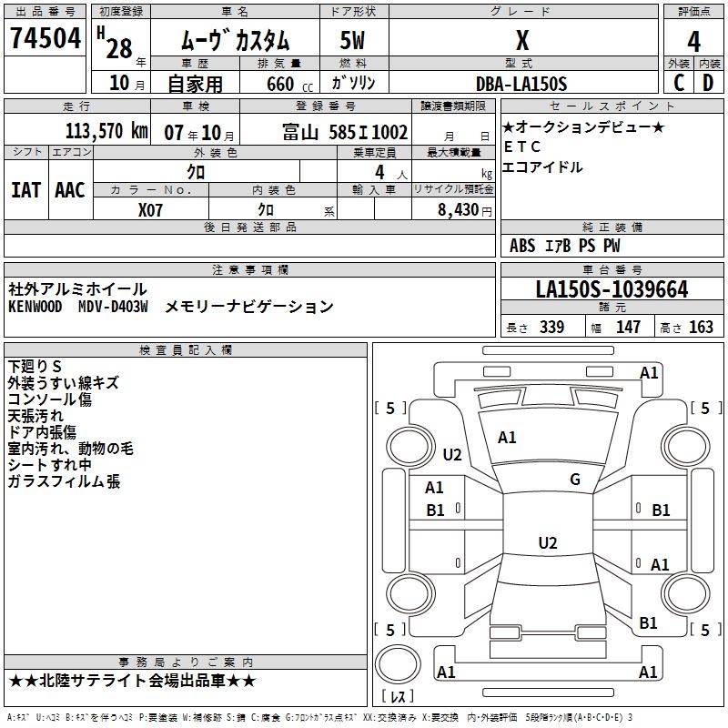This screenshot has width=728, height=728.
Task: Click the interior grade D
Action: [708, 83]
